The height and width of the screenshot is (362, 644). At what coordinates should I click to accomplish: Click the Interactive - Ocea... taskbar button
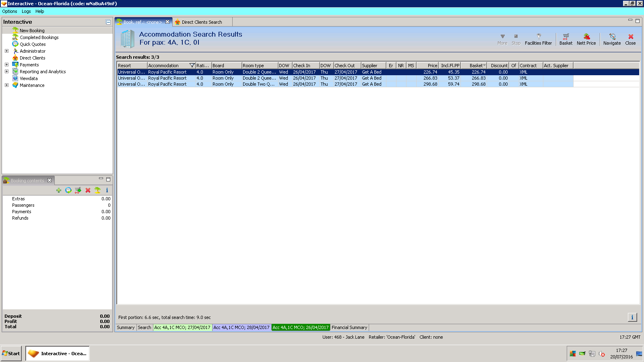tap(57, 354)
